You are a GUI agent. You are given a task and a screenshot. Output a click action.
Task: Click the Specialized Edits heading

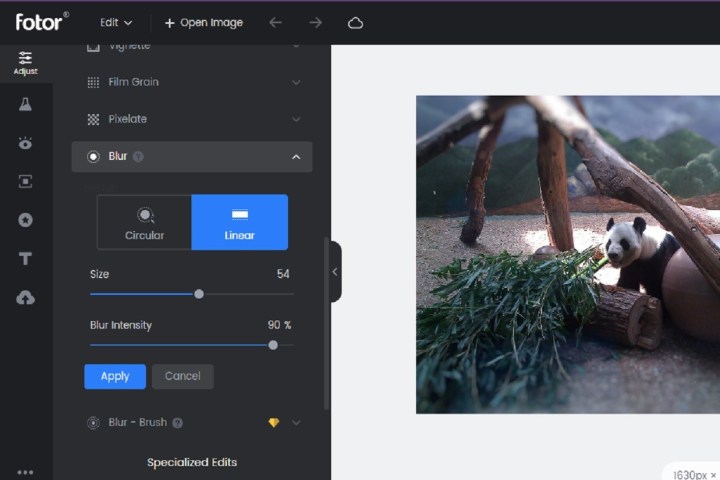(192, 463)
